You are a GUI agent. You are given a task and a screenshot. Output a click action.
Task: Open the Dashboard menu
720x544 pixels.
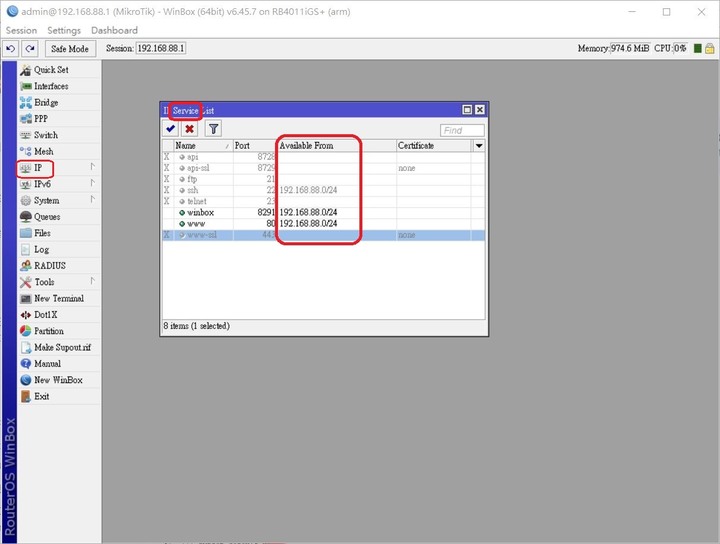coord(114,30)
